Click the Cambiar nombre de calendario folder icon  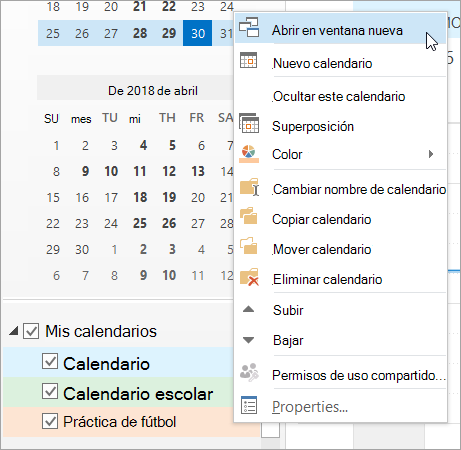coord(249,187)
